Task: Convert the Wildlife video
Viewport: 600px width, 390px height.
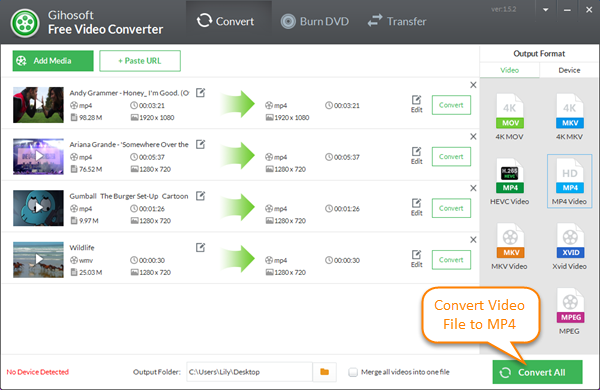Action: pos(451,260)
